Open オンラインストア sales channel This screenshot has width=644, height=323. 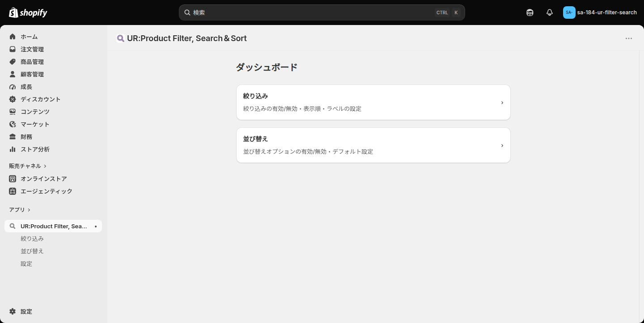54,179
